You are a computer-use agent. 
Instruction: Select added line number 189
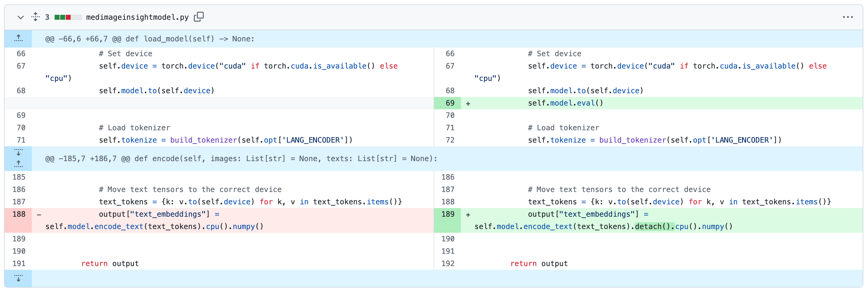point(448,214)
